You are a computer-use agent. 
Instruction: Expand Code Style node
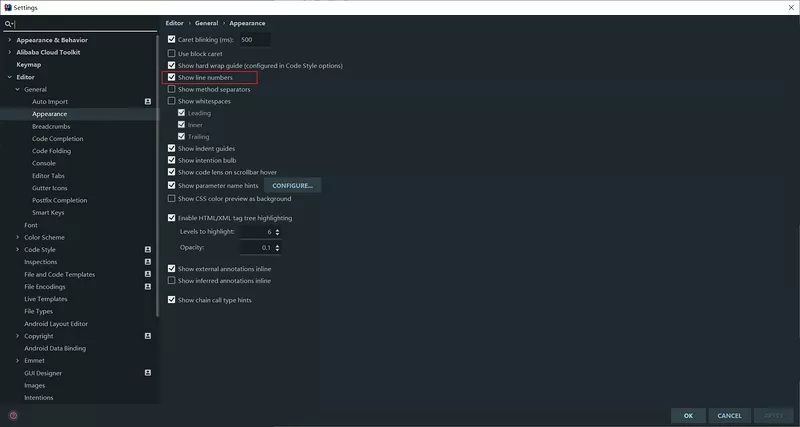click(x=17, y=249)
